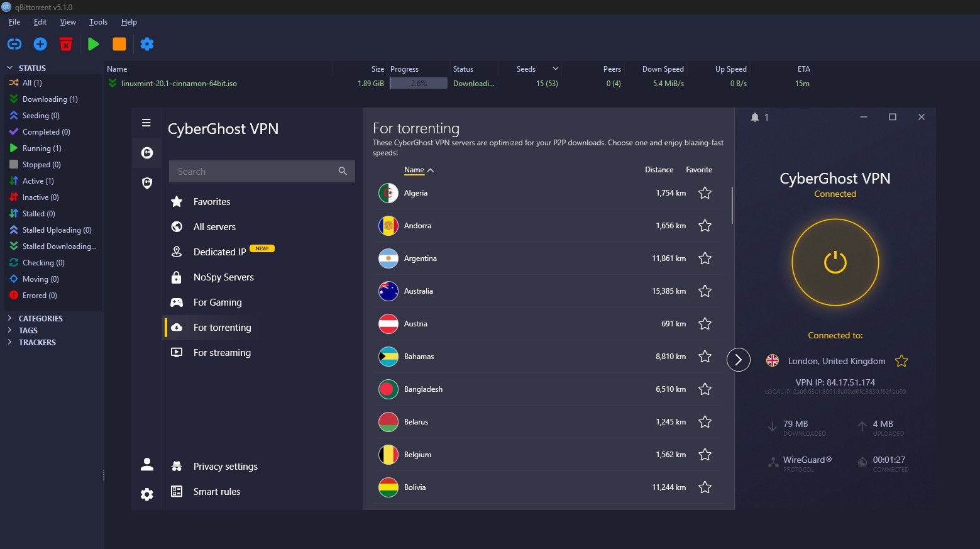Click the orange Stop torrent icon
This screenshot has width=980, height=549.
pyautogui.click(x=119, y=44)
